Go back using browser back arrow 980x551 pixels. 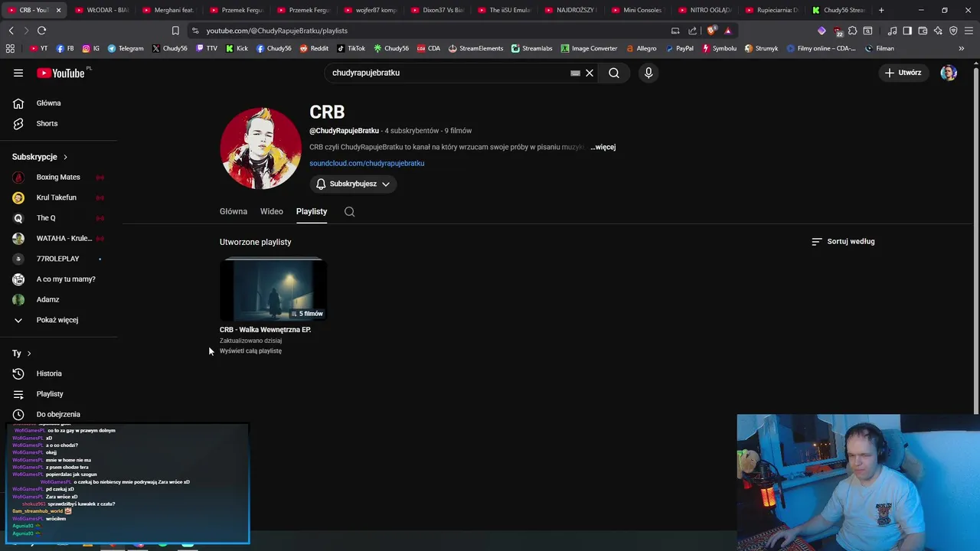(11, 31)
